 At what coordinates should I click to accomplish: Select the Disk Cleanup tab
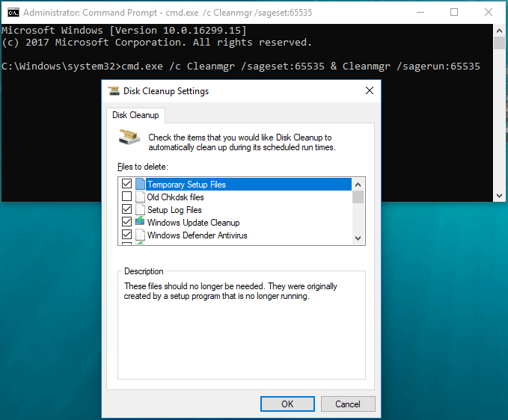135,115
